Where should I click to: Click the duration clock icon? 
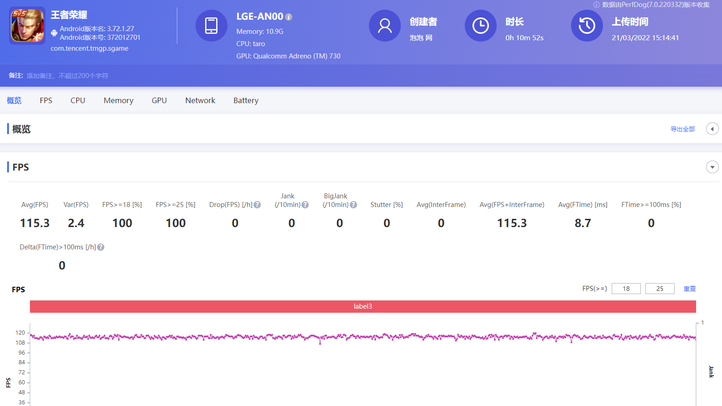coord(481,26)
